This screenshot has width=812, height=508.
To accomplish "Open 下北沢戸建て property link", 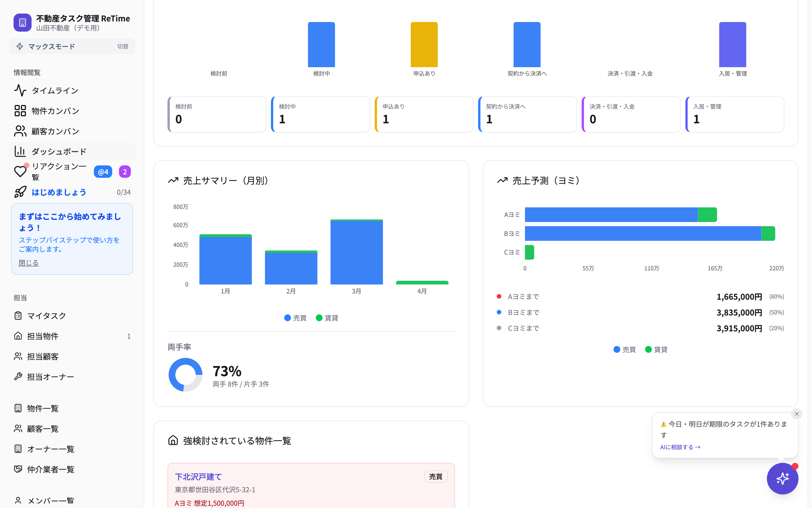I will [x=198, y=477].
